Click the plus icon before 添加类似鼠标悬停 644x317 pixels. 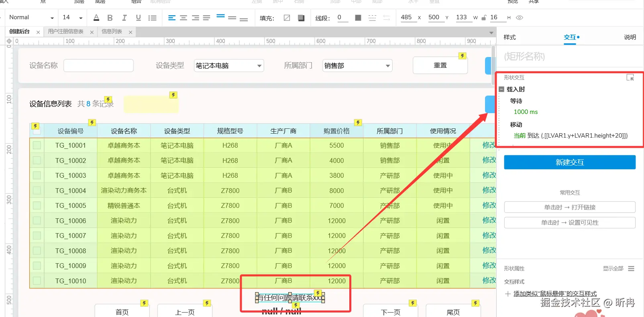tap(507, 294)
